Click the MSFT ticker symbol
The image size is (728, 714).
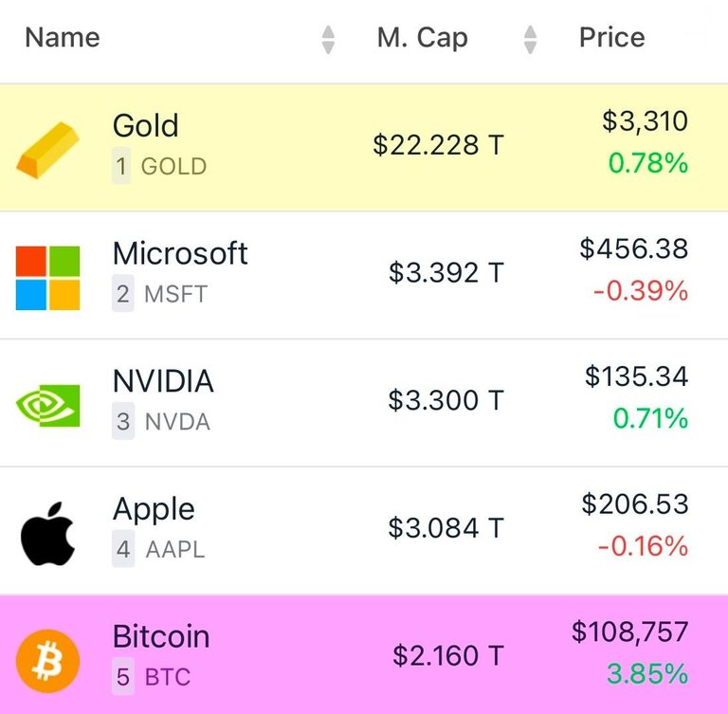pos(176,294)
